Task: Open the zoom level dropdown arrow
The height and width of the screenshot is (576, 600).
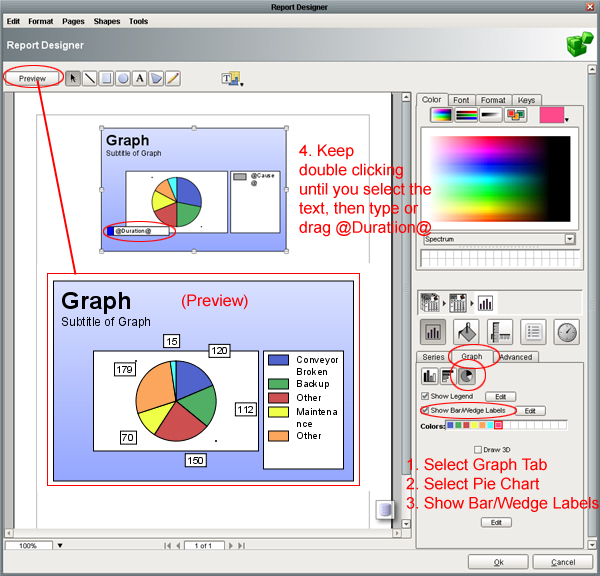Action: coord(60,545)
